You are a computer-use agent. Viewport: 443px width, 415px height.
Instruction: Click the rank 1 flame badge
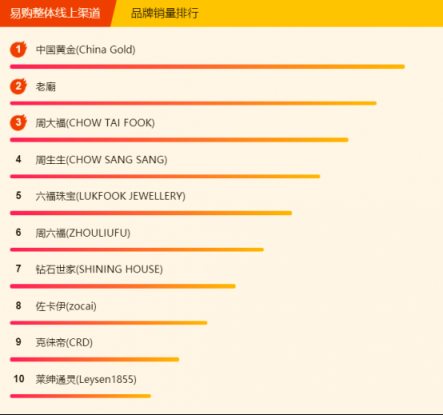18,49
